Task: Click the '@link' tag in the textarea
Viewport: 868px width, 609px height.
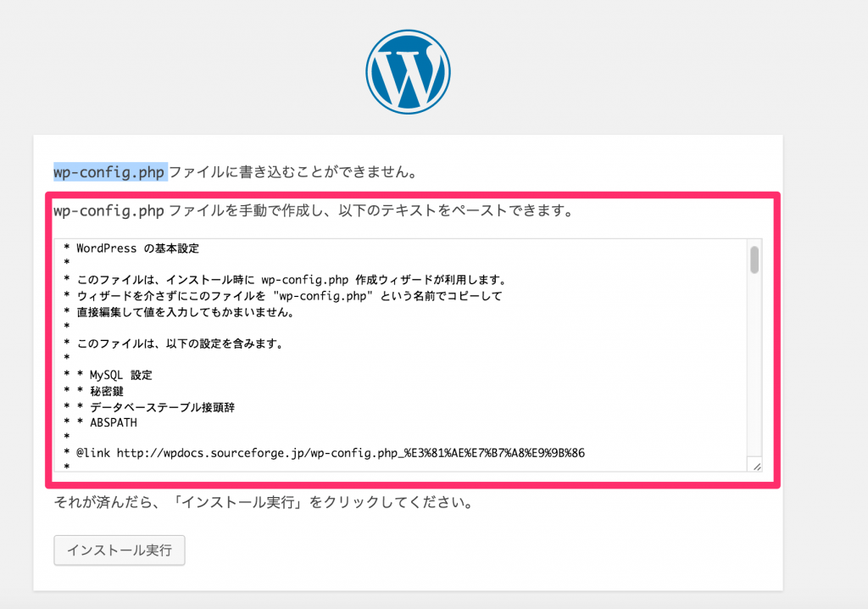Action: click(93, 453)
